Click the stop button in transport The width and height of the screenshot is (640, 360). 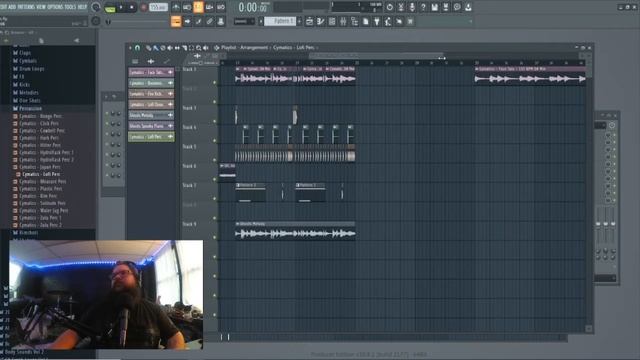point(131,7)
